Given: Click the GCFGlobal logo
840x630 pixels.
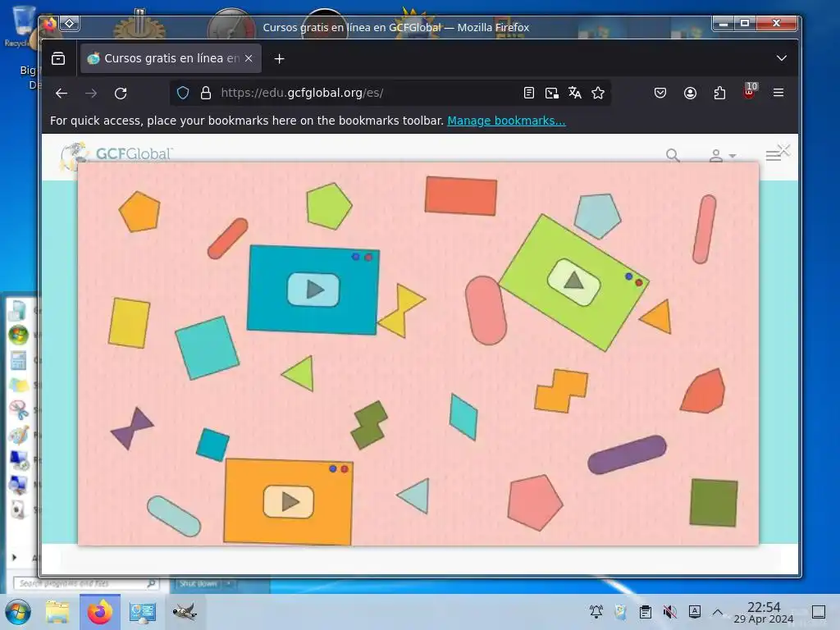Looking at the screenshot, I should click(x=116, y=155).
